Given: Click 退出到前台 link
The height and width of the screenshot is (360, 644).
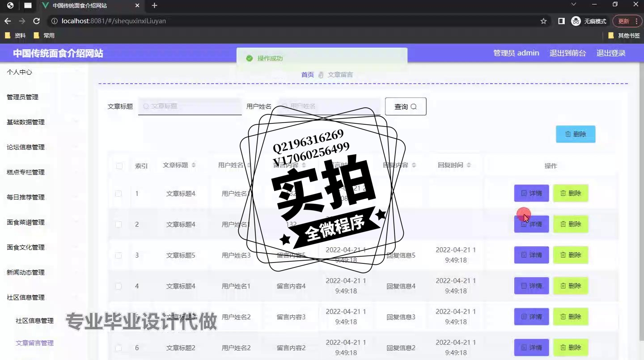Looking at the screenshot, I should 568,53.
